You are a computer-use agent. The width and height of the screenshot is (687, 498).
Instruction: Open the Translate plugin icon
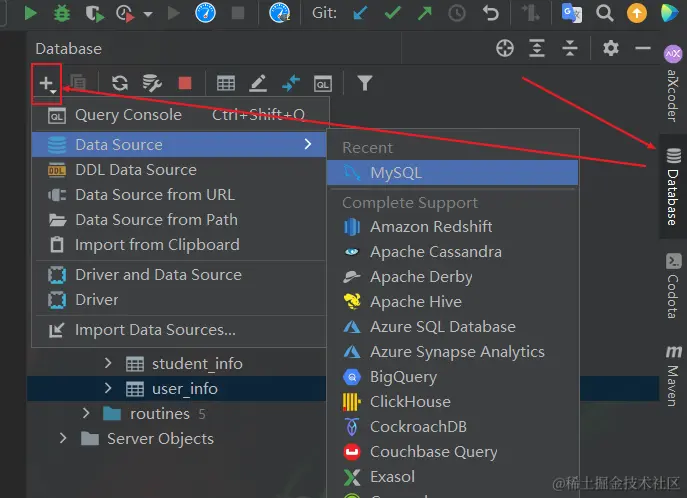[x=571, y=13]
